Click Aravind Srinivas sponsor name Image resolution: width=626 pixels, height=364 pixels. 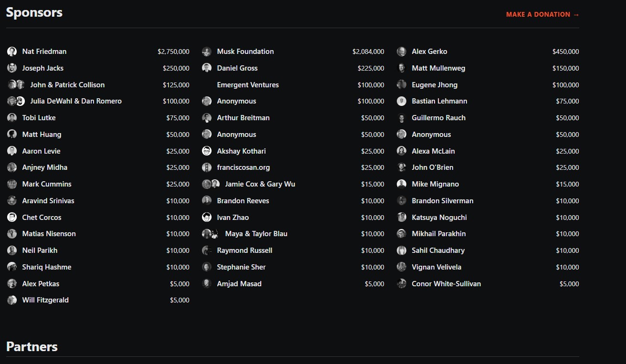pos(48,201)
